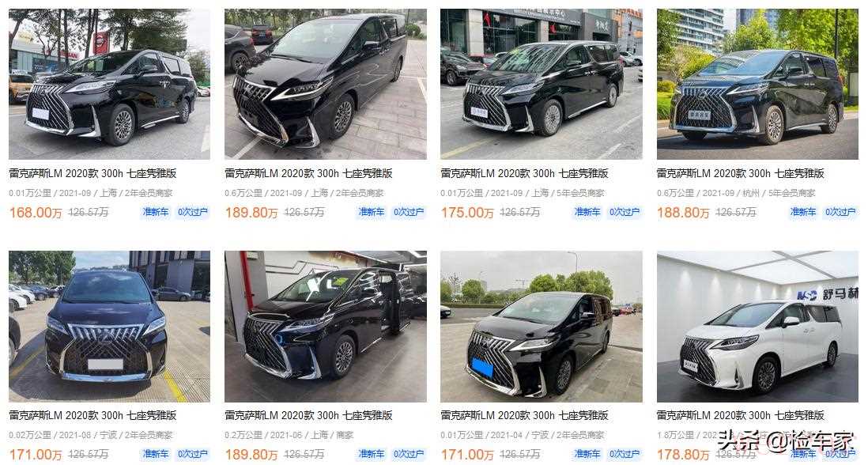Screen dimensions: 868x465
Task: Open the front-facing 171.00万 car photo
Action: (x=109, y=326)
